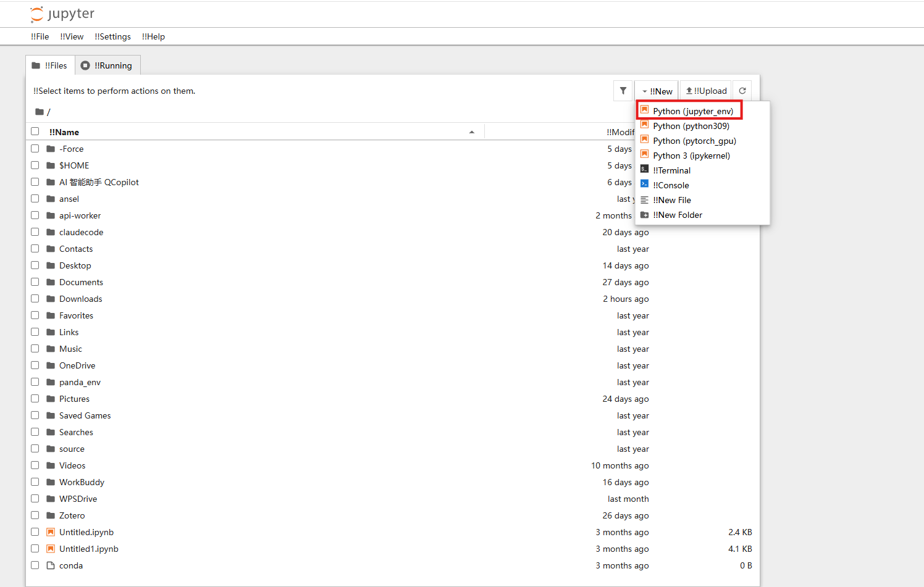Check the Untitled.ipynb checkbox
924x587 pixels.
point(35,532)
